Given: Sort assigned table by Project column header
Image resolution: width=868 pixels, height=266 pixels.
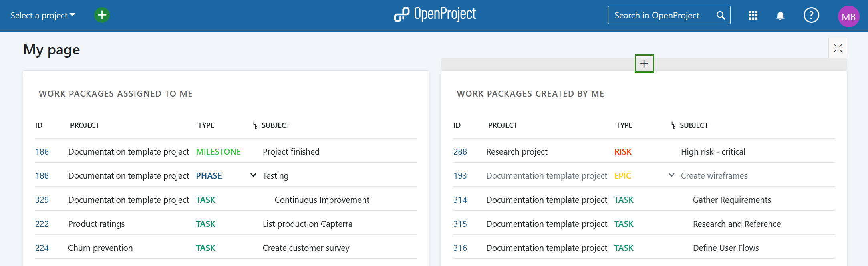Looking at the screenshot, I should coord(85,125).
